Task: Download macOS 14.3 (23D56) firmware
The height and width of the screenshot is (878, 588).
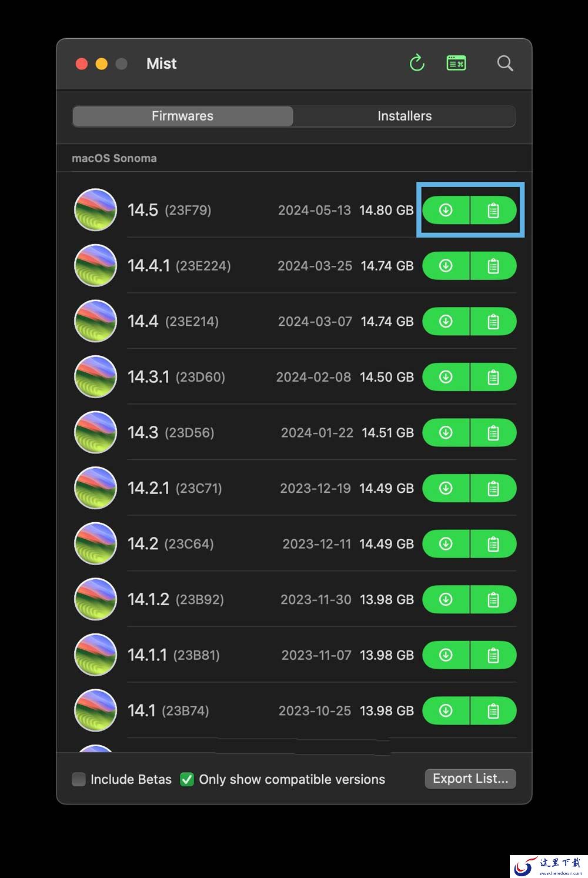Action: pos(446,433)
